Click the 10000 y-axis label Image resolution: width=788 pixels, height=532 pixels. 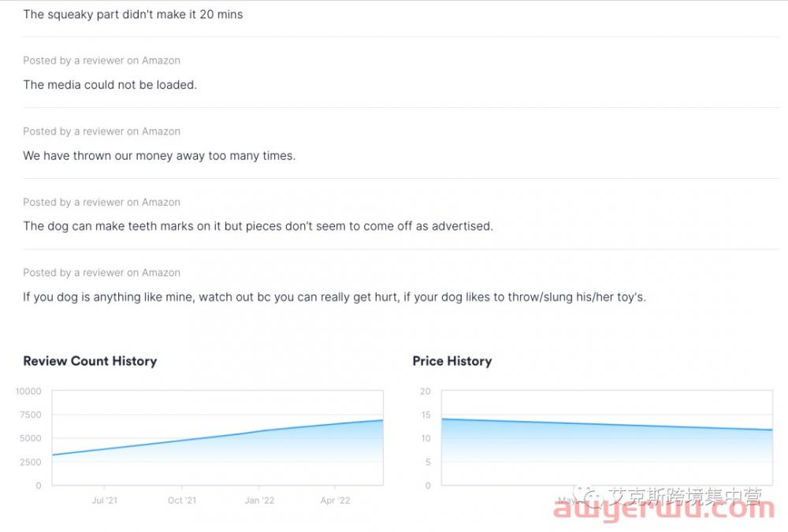(28, 391)
